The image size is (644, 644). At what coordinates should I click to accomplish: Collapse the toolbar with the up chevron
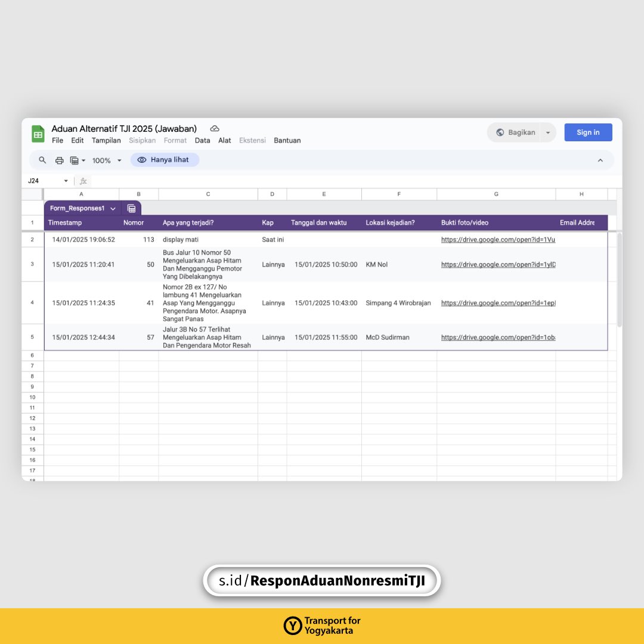click(x=600, y=160)
